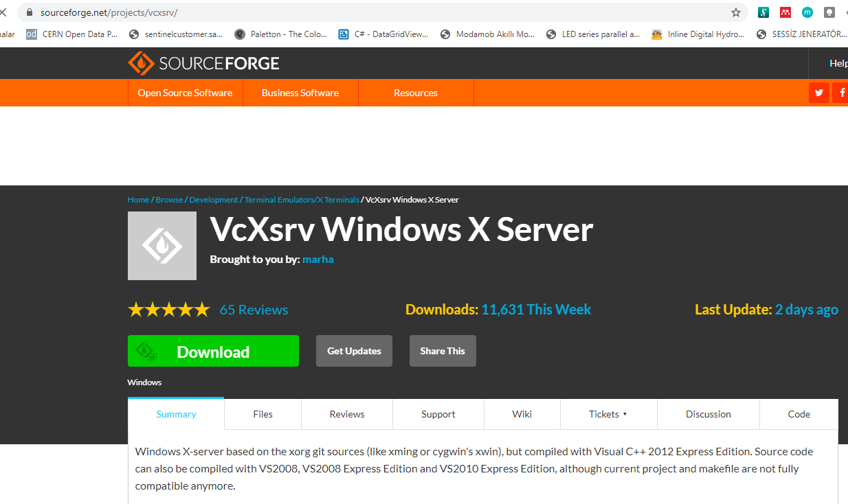
Task: Open the Resources menu
Action: point(416,93)
